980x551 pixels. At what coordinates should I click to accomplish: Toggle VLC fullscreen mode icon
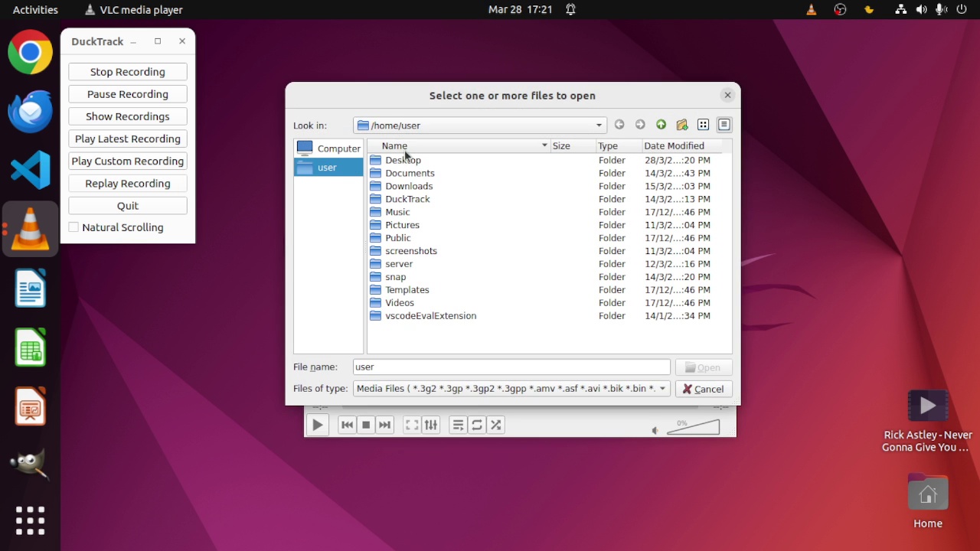412,425
